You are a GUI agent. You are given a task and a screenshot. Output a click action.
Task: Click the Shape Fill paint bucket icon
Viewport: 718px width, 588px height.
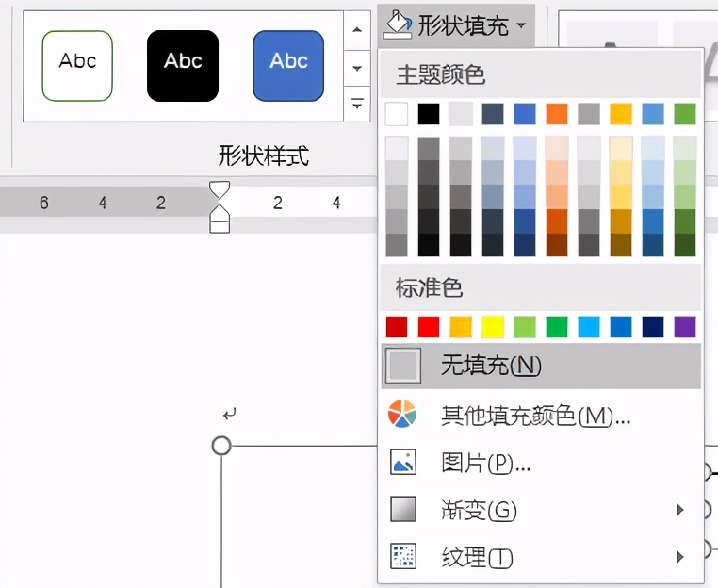pyautogui.click(x=398, y=24)
